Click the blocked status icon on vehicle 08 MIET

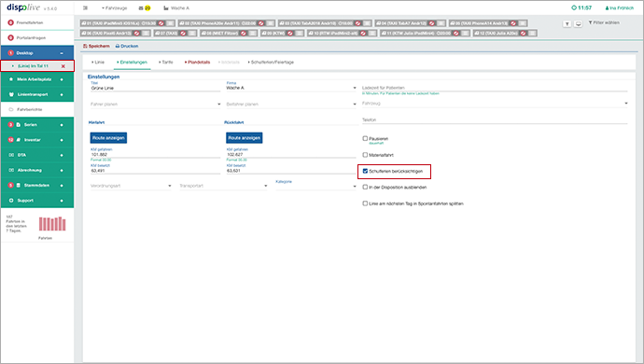point(244,34)
